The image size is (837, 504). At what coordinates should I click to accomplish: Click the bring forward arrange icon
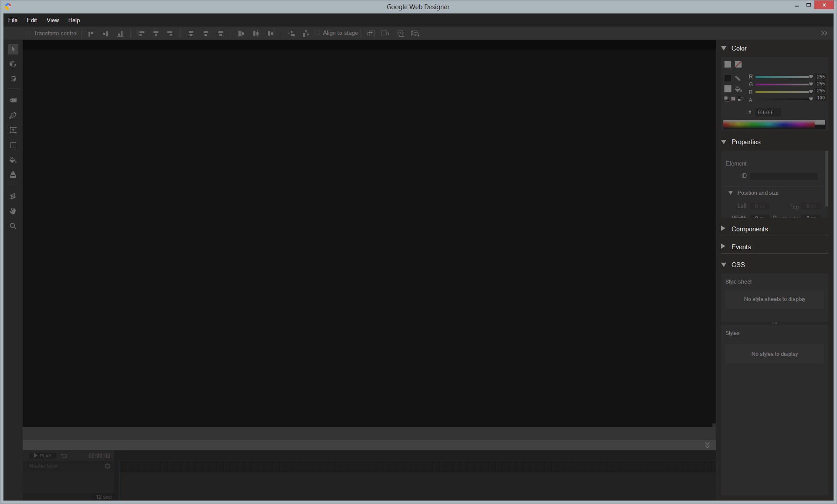tap(371, 34)
